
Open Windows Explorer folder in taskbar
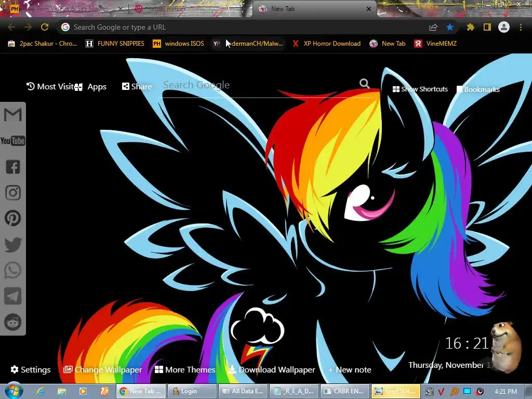pos(61,391)
